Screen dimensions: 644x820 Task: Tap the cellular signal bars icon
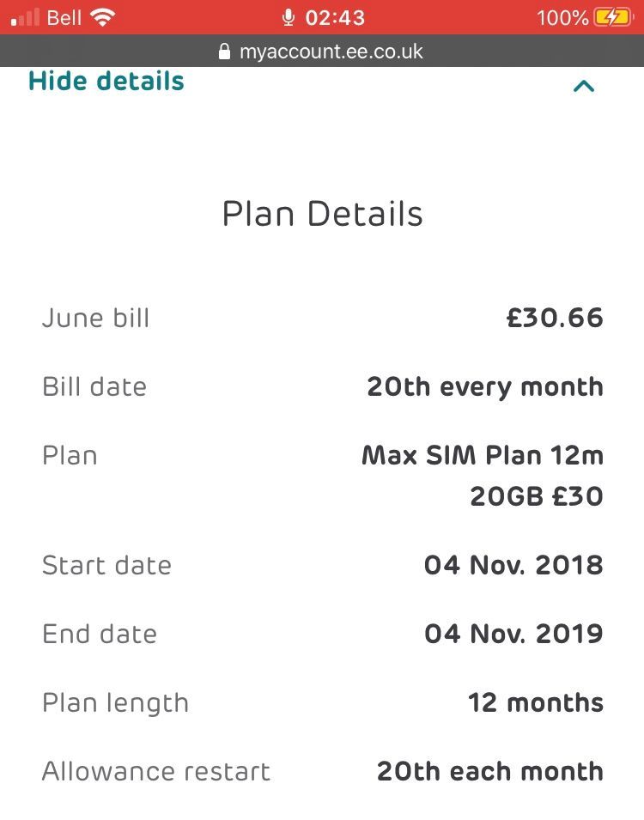(x=25, y=17)
